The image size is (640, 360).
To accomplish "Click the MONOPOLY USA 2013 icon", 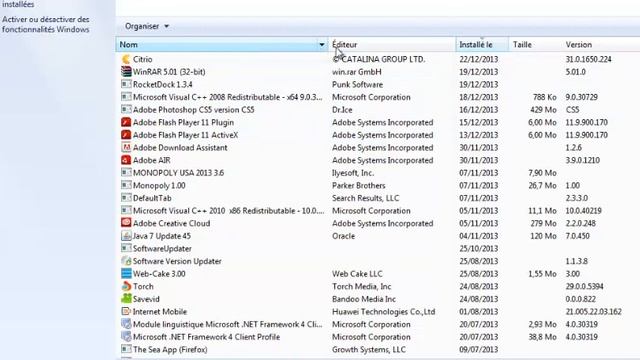I will coord(126,173).
